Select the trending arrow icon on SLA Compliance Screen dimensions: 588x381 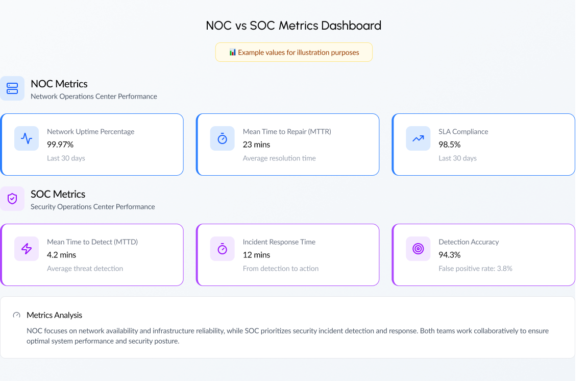(418, 138)
